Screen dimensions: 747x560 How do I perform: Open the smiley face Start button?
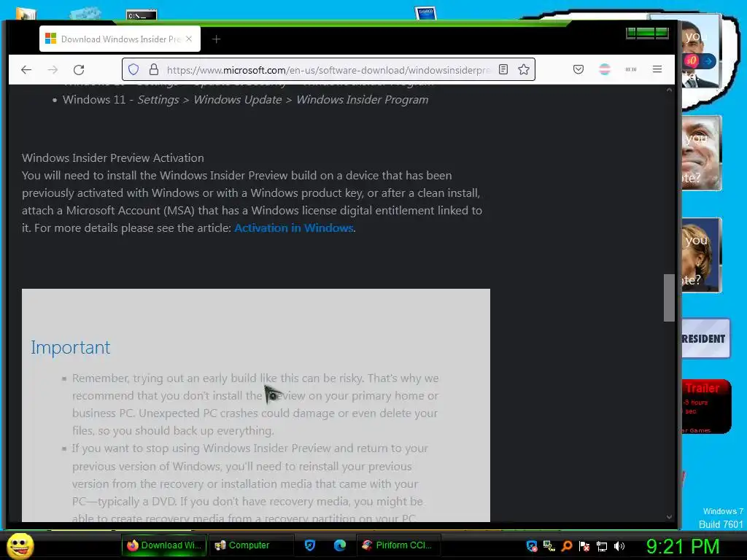[20, 545]
